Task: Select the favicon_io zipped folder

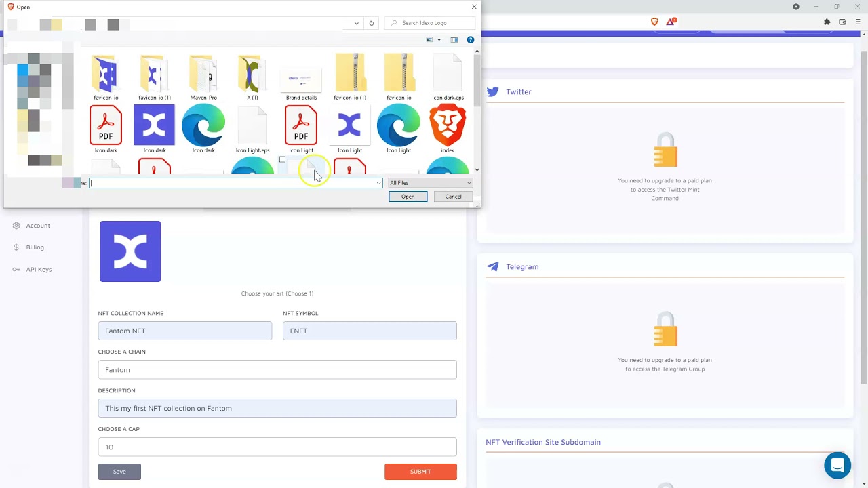Action: tap(399, 77)
